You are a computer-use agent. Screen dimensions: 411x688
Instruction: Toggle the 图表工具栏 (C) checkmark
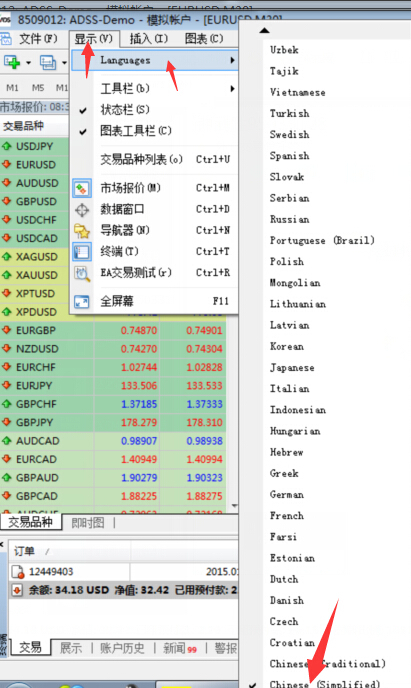[x=83, y=131]
